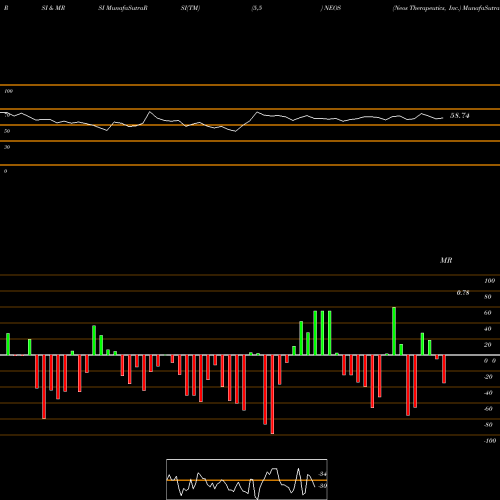Click the 'SI(TM)' header text
Screen dimensions: 500x500
190,8
